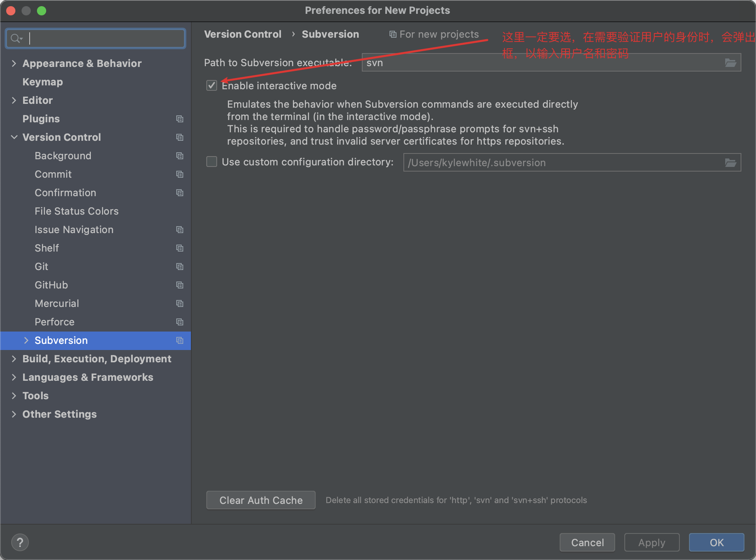Expand the Editor section
The width and height of the screenshot is (756, 560).
click(x=14, y=100)
